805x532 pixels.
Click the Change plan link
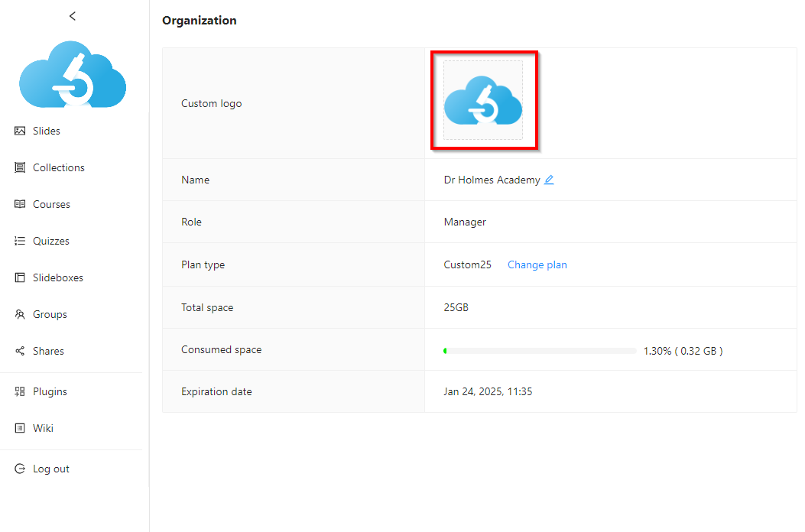click(x=537, y=264)
